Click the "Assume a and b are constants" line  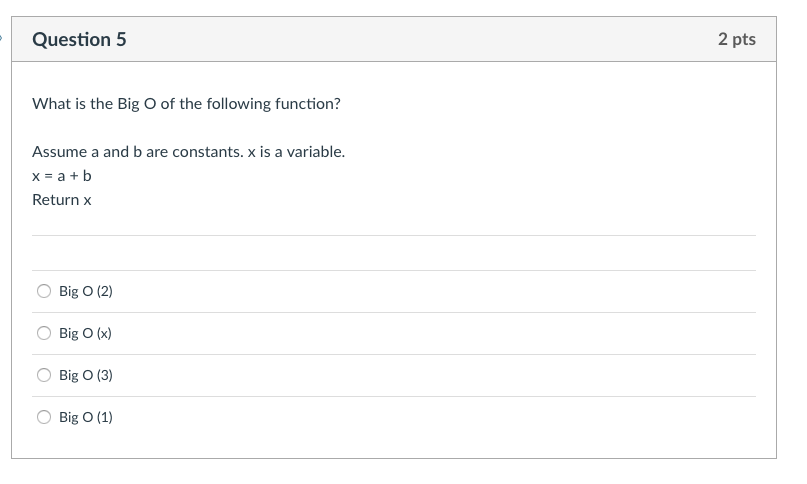coord(188,152)
